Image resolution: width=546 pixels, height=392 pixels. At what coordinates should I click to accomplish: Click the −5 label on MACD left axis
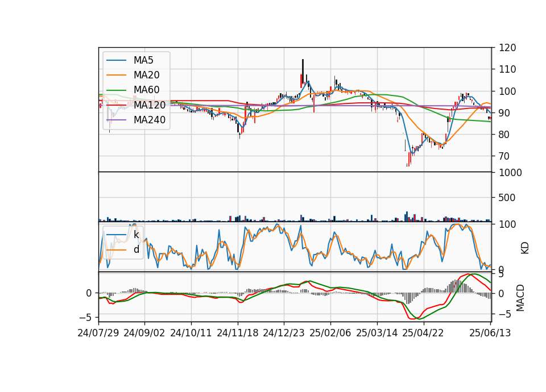(x=85, y=317)
